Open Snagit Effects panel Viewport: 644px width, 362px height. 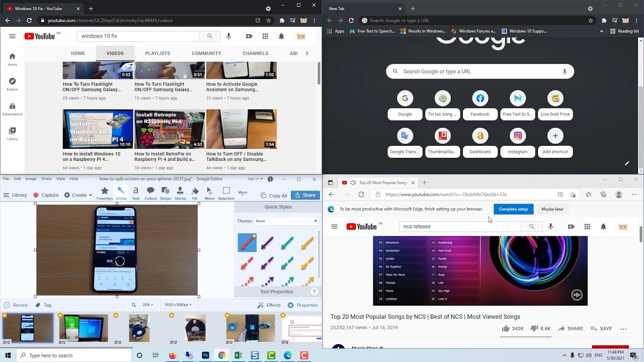pos(269,305)
